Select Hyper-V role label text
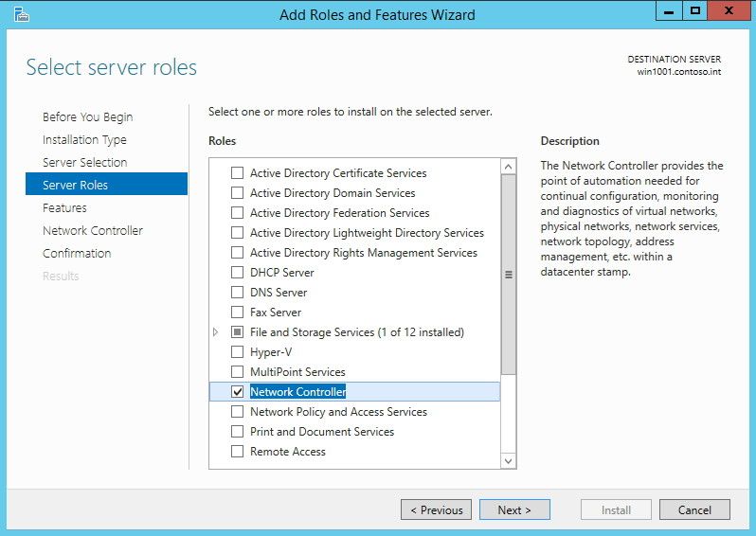The width and height of the screenshot is (756, 536). (x=271, y=352)
